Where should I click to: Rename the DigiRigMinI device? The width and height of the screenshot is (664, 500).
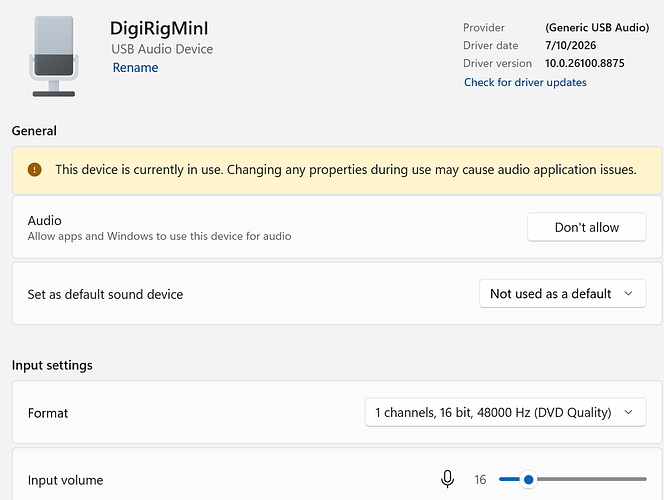[136, 68]
